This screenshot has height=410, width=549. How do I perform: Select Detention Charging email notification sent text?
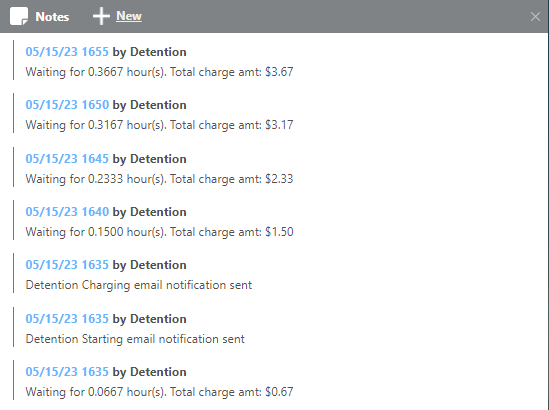(x=139, y=285)
